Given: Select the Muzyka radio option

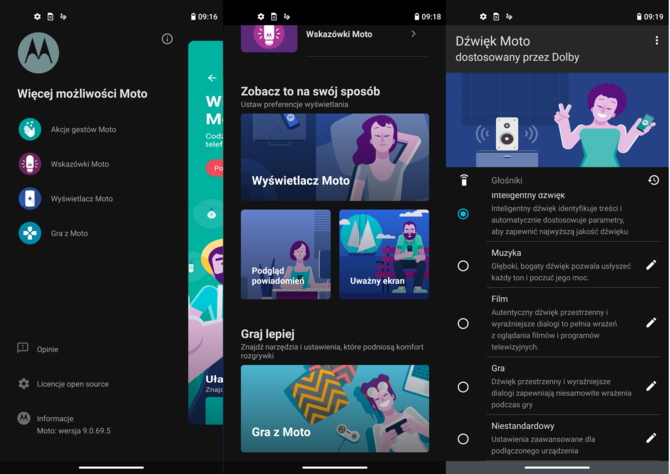Looking at the screenshot, I should pos(463,266).
